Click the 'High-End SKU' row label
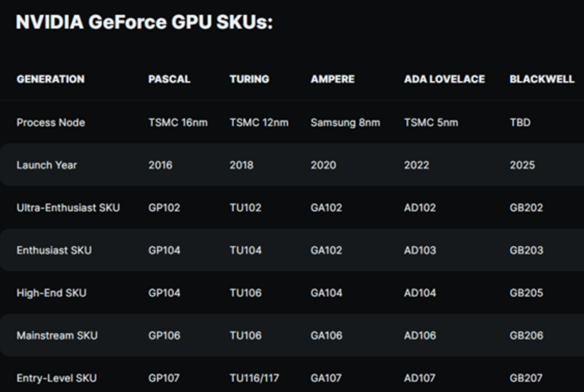This screenshot has width=584, height=392. (51, 293)
